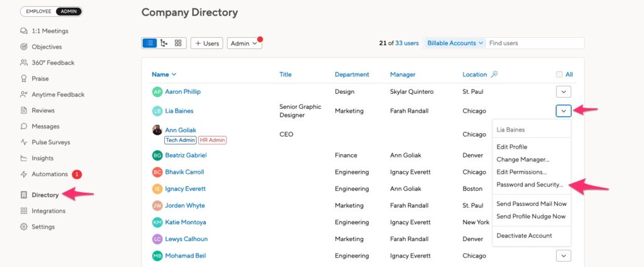
Task: Open Aaron Phillip's row actions dropdown
Action: click(x=563, y=92)
